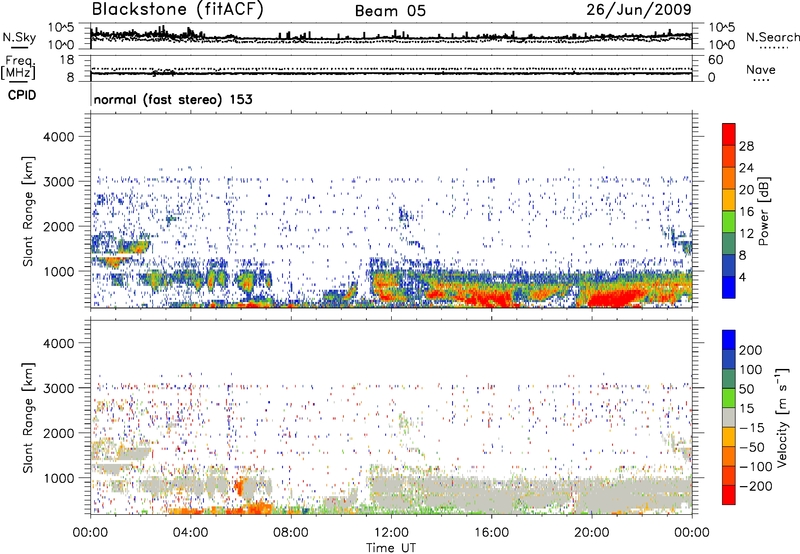Click the "1000" tick of the velocity panel
The width and height of the screenshot is (800, 554).
58,478
